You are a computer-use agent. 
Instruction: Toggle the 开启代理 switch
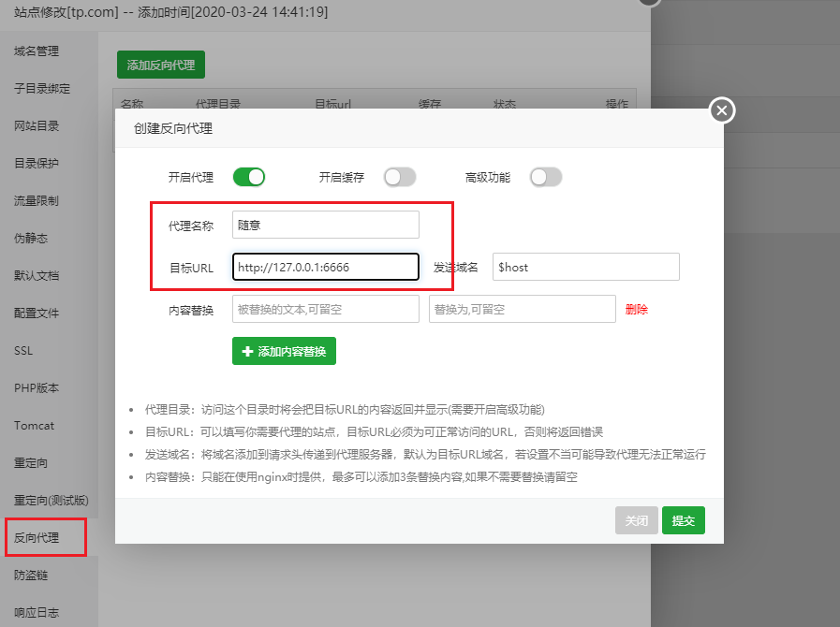[x=249, y=177]
